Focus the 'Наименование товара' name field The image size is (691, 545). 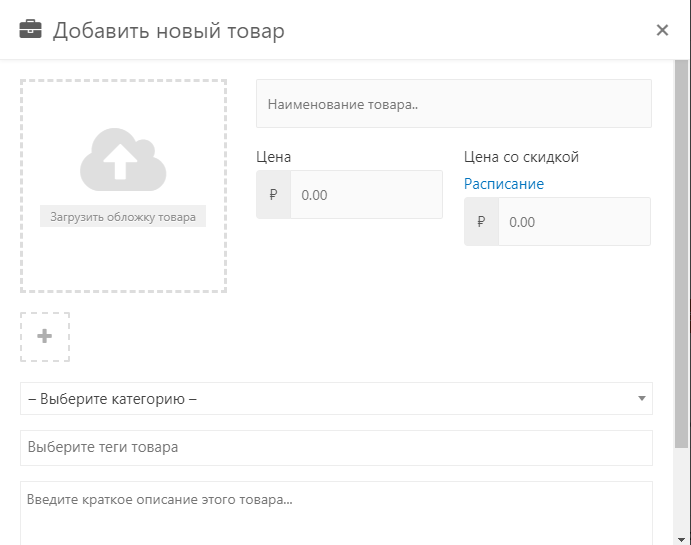pyautogui.click(x=454, y=104)
